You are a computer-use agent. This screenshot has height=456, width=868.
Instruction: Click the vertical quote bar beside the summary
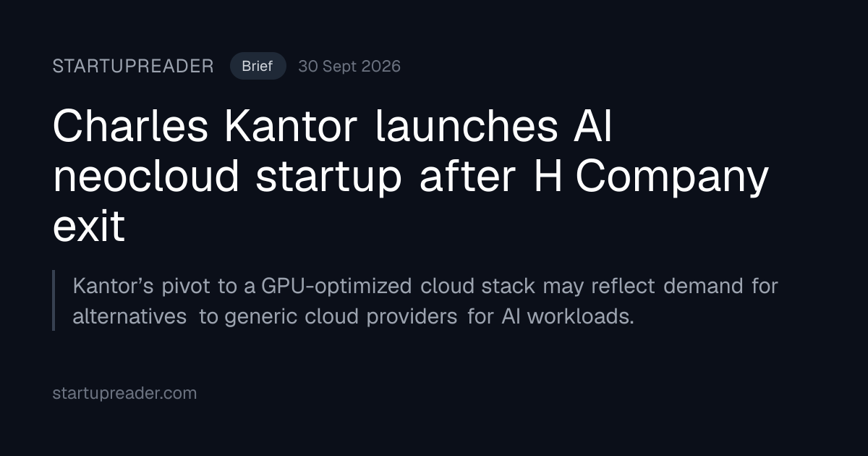[54, 300]
